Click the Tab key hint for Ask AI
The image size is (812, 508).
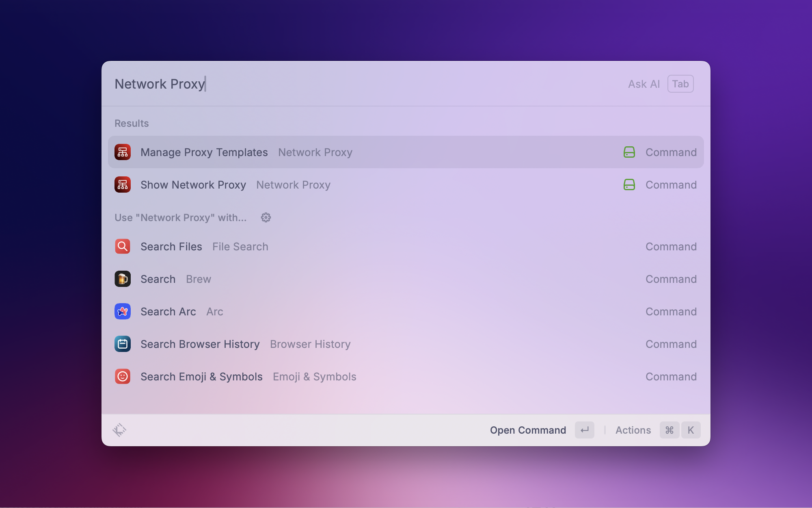(x=680, y=84)
